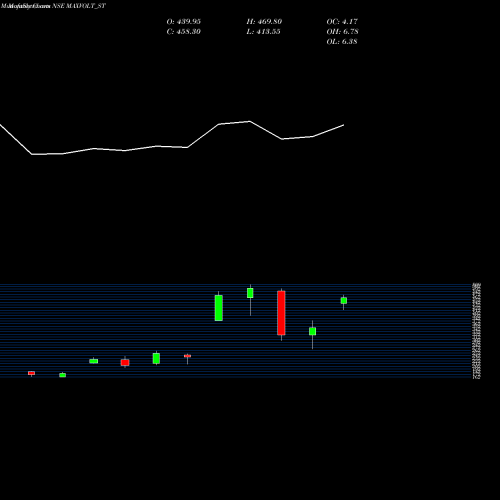Click the price scale labels on the right axis

(x=477, y=331)
